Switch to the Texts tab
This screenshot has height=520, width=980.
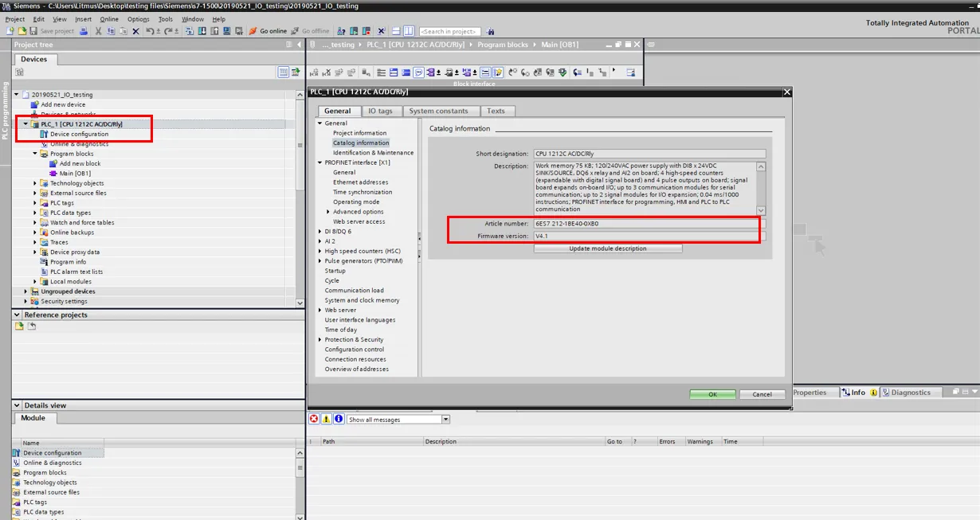tap(496, 111)
